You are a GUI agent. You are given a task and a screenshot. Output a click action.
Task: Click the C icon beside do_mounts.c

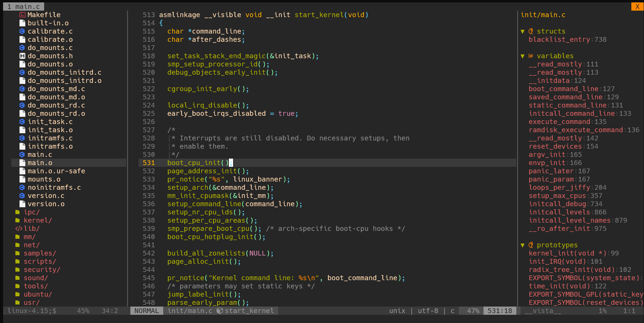pos(22,48)
